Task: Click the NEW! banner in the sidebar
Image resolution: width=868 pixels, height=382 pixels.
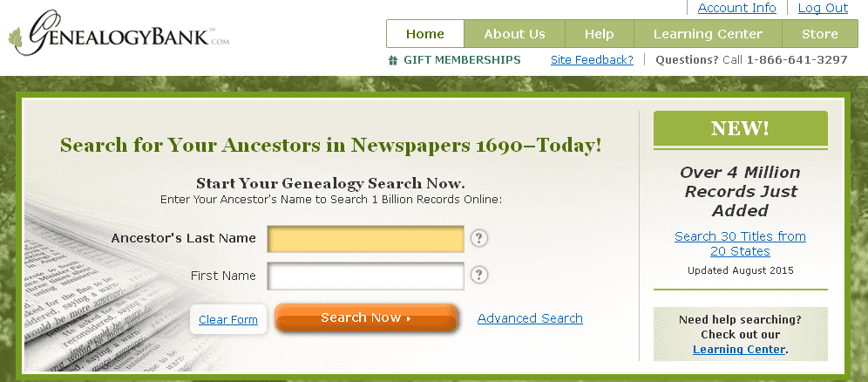Action: point(740,129)
